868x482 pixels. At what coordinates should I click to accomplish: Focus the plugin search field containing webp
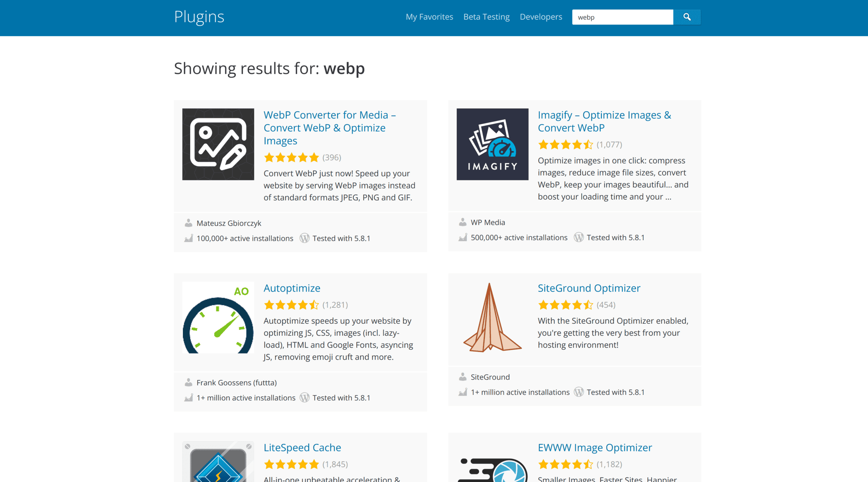point(622,17)
